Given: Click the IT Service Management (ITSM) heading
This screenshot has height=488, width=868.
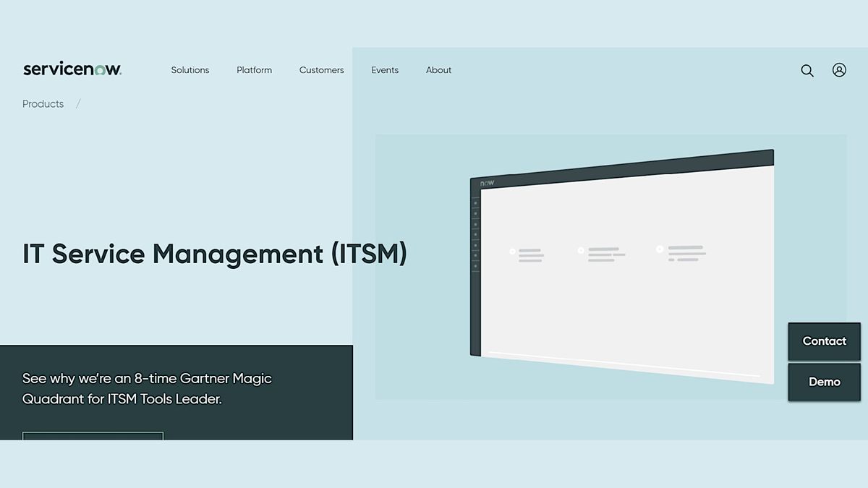Looking at the screenshot, I should click(x=215, y=254).
